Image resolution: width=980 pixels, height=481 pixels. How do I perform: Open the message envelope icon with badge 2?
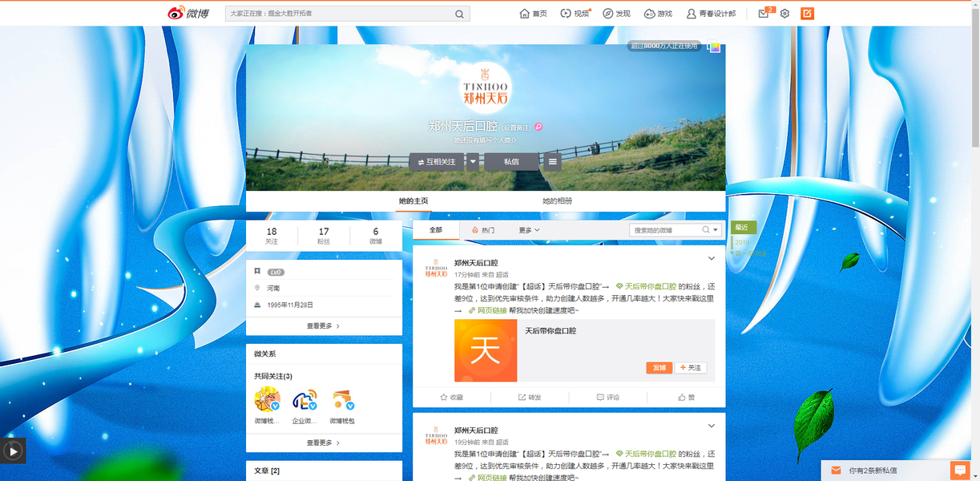click(x=765, y=13)
